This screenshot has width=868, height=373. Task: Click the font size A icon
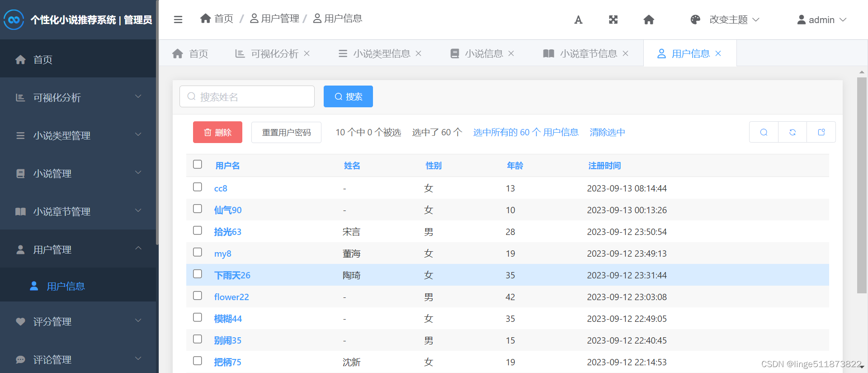pos(578,19)
